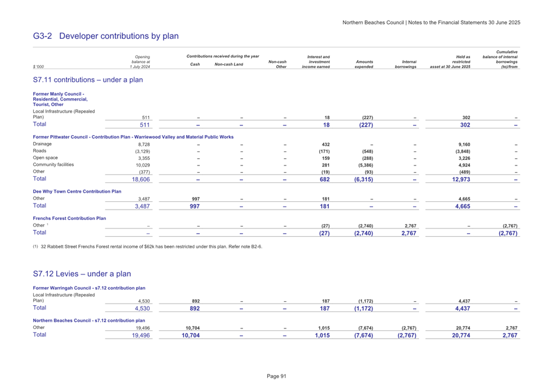Click the Pittwater total value 18,606
The height and width of the screenshot is (392, 553).
pos(140,180)
